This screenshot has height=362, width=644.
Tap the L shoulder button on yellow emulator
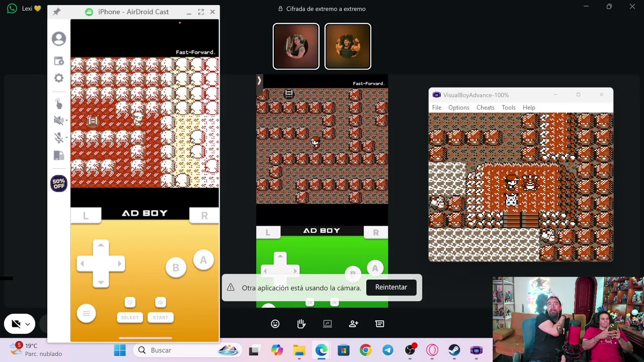pos(86,216)
